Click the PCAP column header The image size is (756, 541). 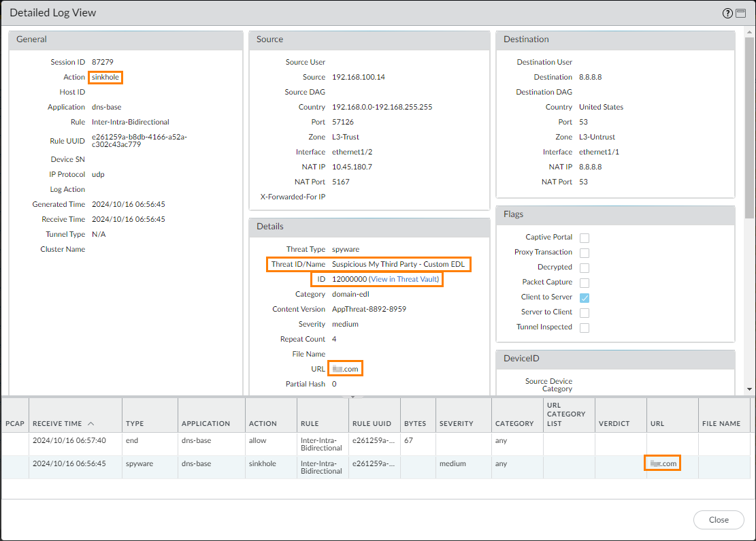click(14, 423)
